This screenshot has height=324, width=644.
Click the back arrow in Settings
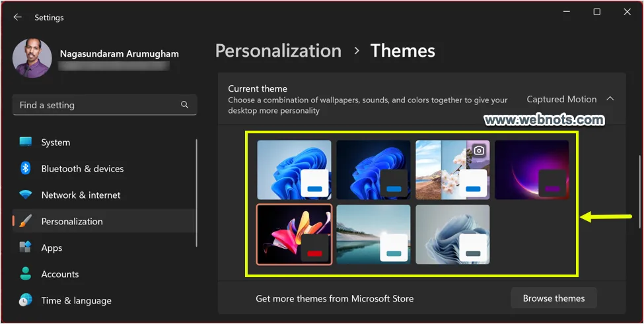point(18,17)
